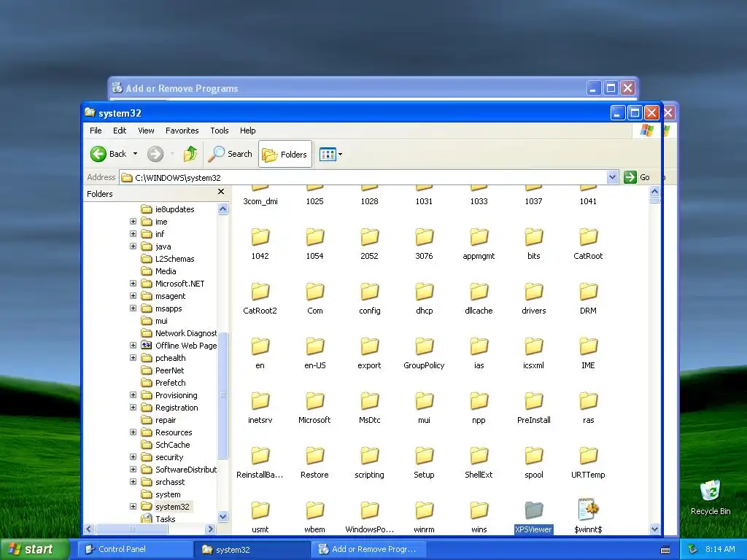Select the config folder icon

tap(369, 292)
